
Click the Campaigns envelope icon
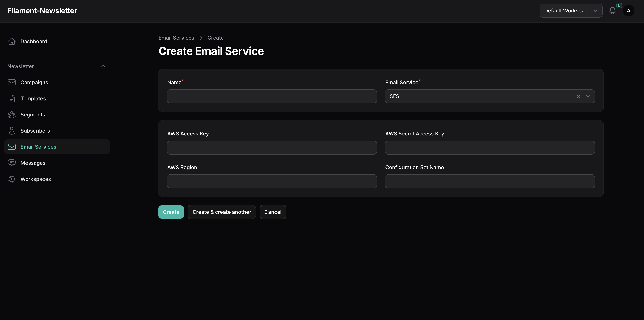12,82
